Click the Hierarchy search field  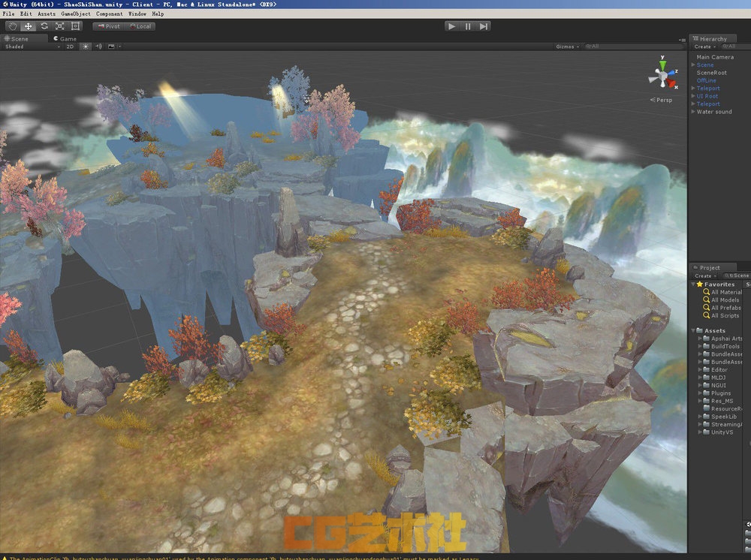click(734, 47)
